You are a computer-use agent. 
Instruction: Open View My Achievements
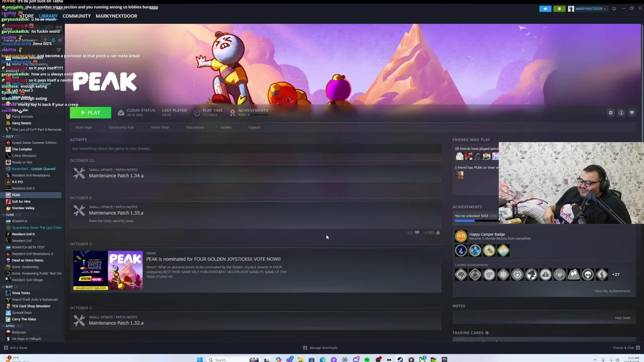612,291
